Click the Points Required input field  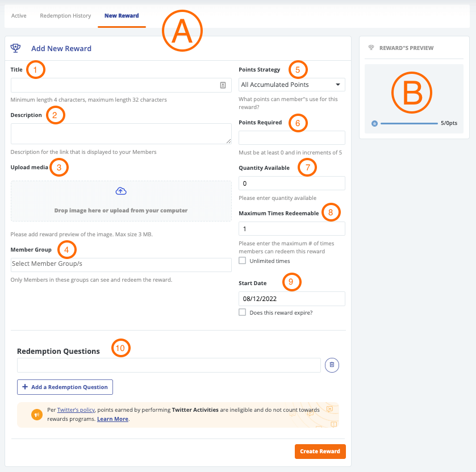pyautogui.click(x=292, y=138)
